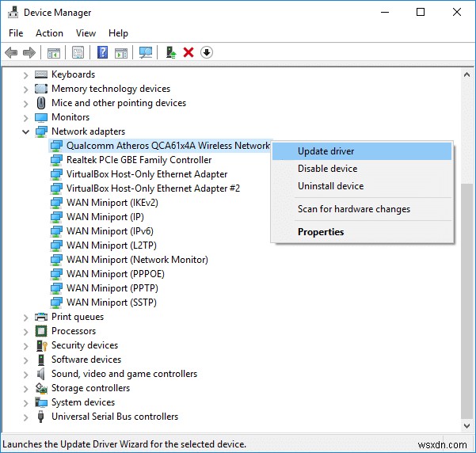476x453 pixels.
Task: Select Qualcomm Atheros QCA61x4A Wireless Network adapter
Action: (x=160, y=146)
